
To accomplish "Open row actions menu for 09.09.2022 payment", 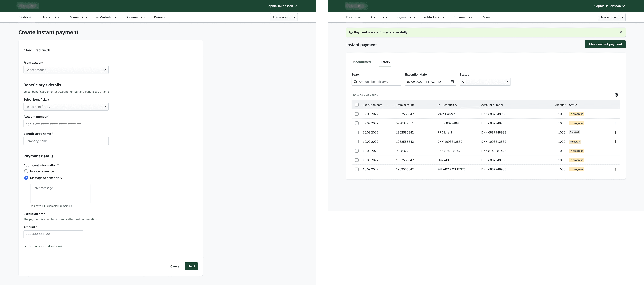I will click(x=615, y=123).
